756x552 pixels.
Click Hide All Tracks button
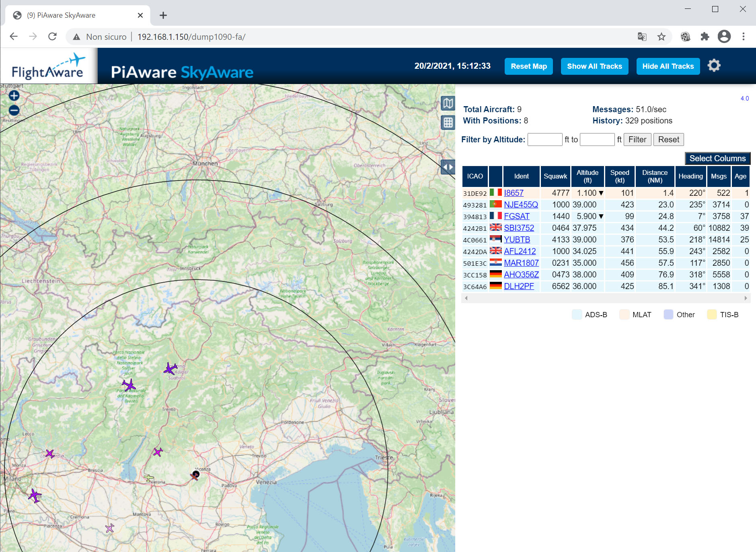point(668,66)
